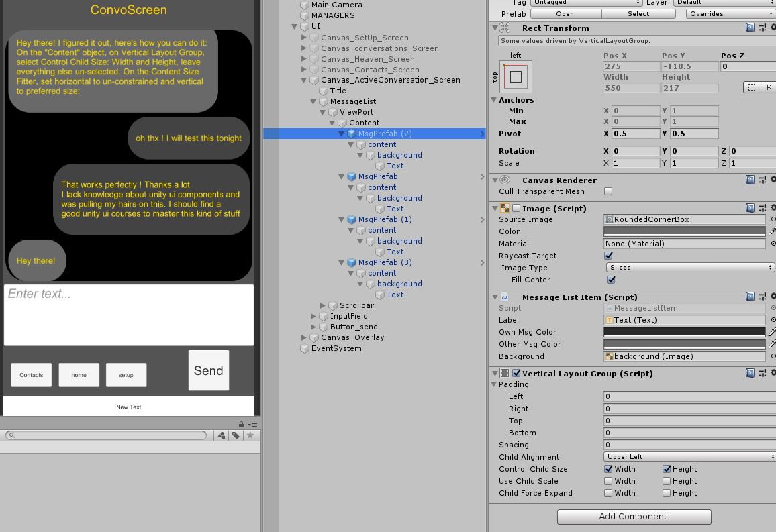Screen dimensions: 776x532
Task: Click the Contacts button in preview
Action: tap(31, 375)
